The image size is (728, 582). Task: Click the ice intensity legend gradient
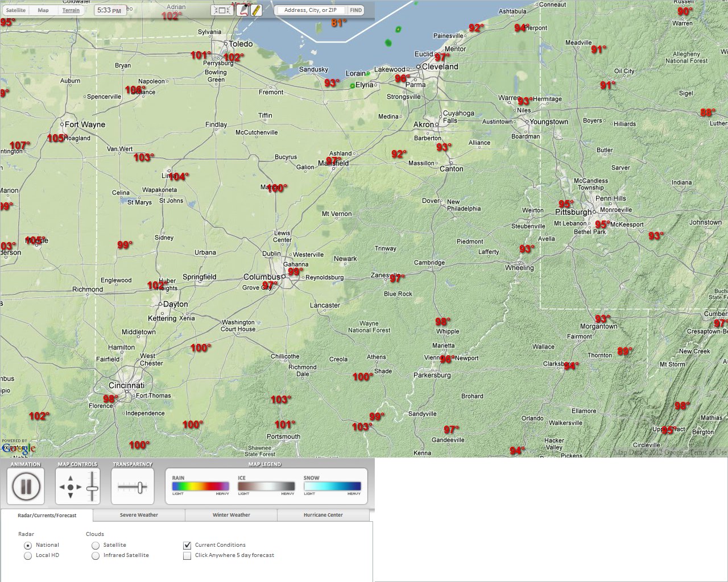266,486
